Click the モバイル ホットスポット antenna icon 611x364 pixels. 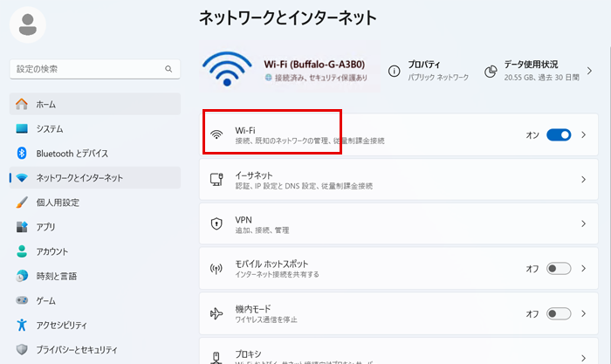216,269
